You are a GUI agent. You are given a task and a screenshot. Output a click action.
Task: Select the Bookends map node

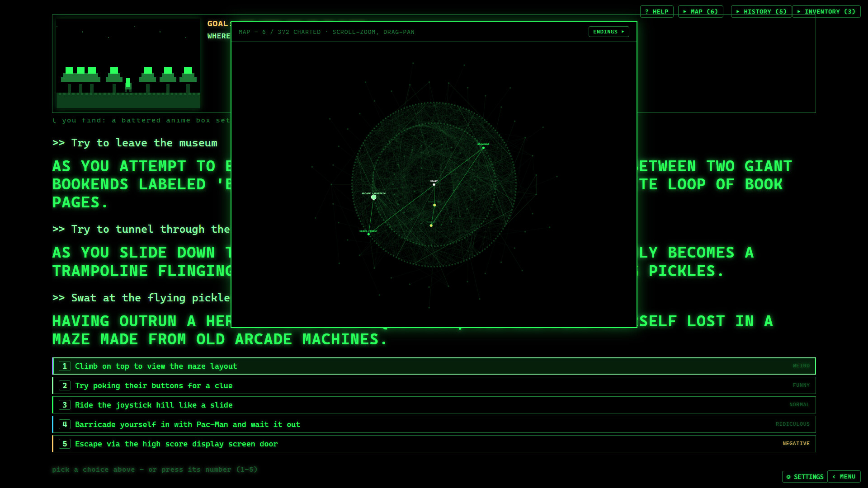(x=483, y=148)
